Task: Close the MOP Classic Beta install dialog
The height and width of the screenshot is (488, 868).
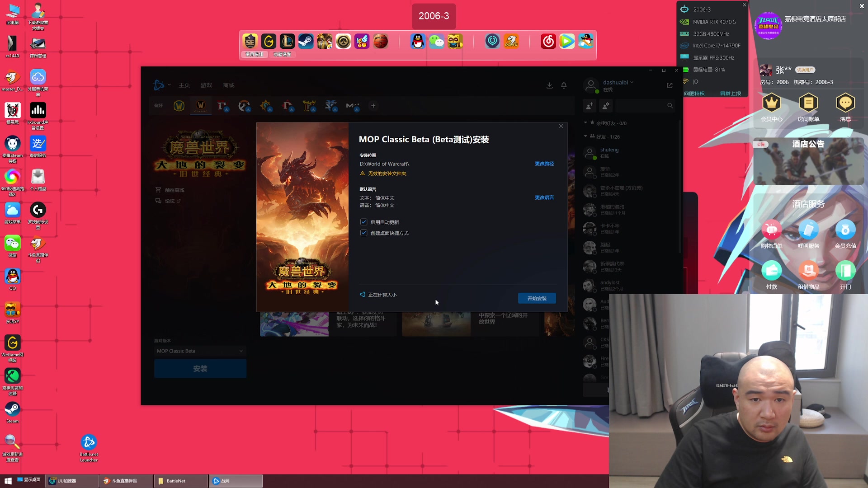Action: [561, 126]
